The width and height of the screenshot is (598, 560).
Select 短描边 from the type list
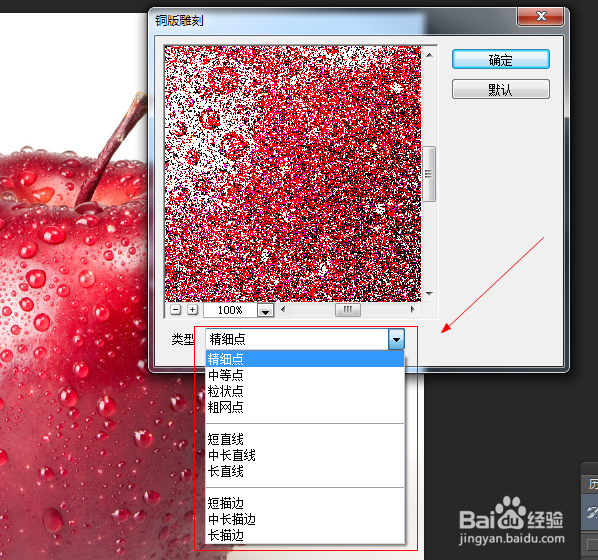click(305, 503)
